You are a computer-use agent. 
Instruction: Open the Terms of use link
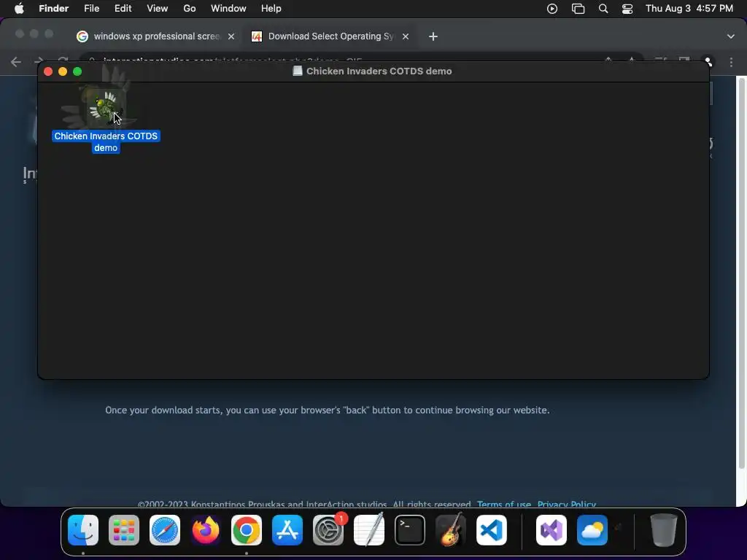click(x=504, y=504)
